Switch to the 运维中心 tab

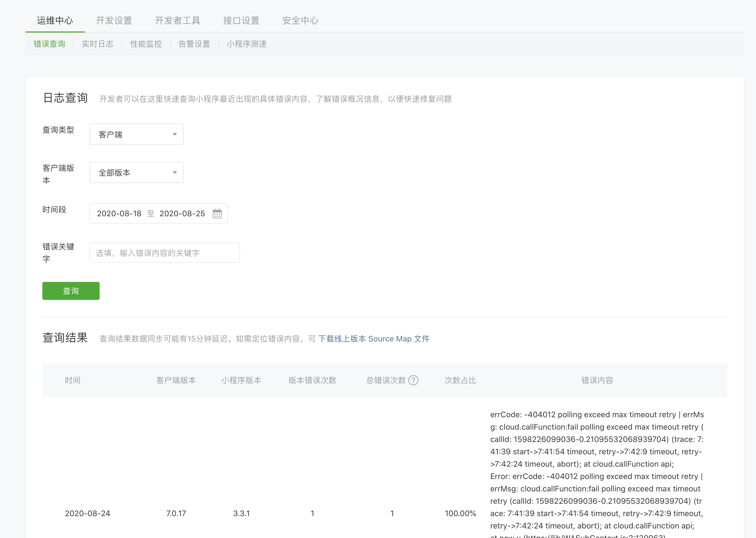55,20
